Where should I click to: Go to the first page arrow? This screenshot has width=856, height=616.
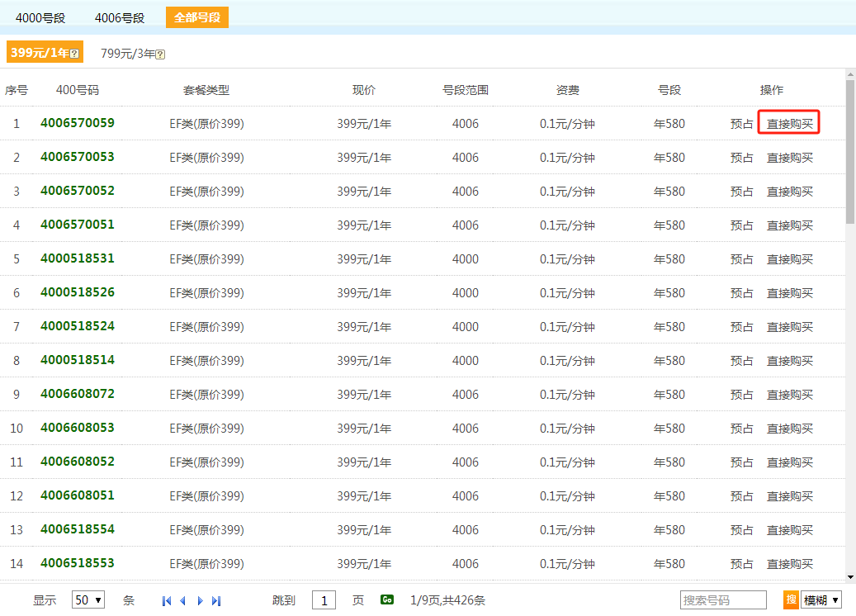(167, 601)
